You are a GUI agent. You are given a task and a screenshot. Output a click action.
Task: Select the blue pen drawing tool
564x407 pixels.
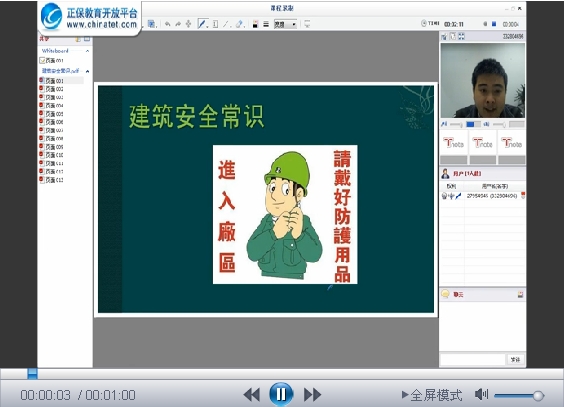click(202, 24)
